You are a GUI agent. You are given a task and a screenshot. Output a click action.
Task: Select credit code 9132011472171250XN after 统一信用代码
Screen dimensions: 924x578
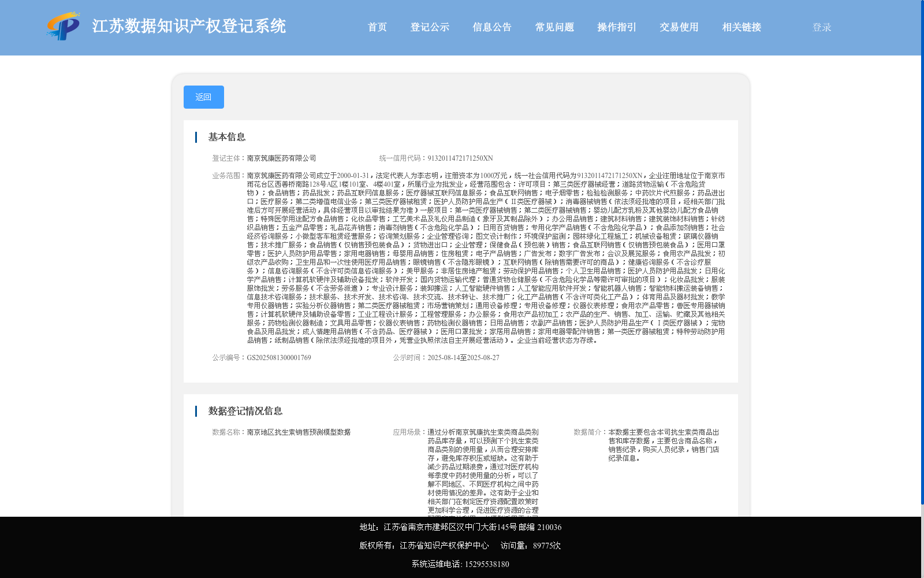pyautogui.click(x=460, y=158)
